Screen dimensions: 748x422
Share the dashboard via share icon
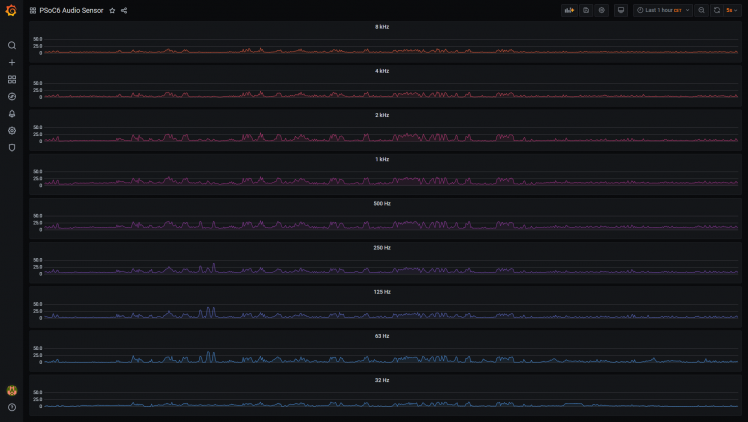coord(124,10)
